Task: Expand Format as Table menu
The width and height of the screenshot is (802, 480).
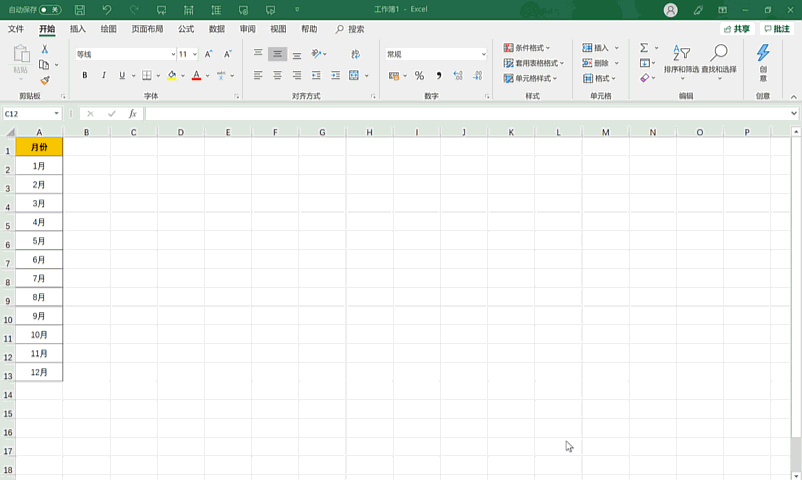Action: [x=533, y=63]
